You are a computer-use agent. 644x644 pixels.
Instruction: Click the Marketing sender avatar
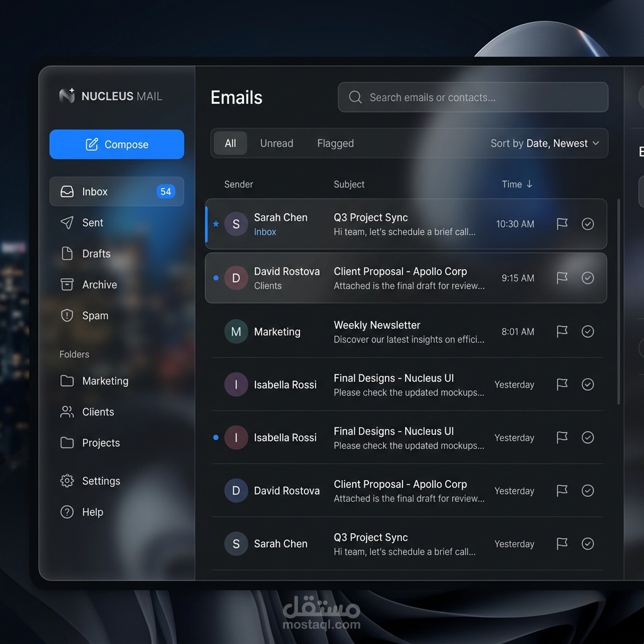pyautogui.click(x=236, y=331)
